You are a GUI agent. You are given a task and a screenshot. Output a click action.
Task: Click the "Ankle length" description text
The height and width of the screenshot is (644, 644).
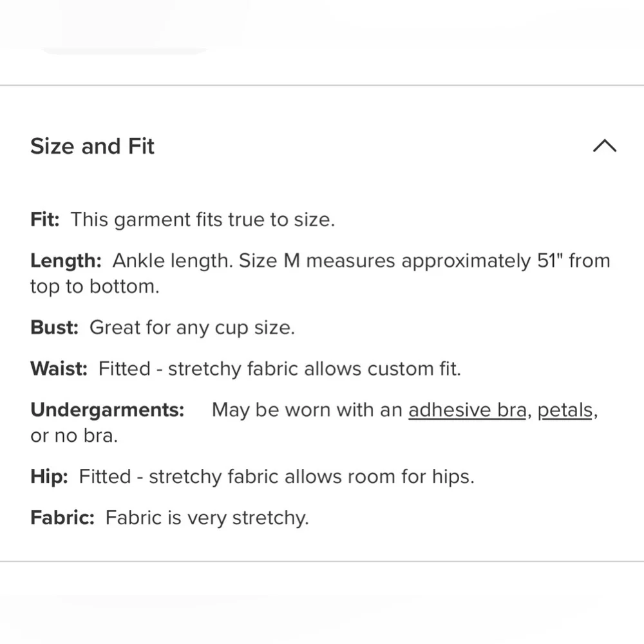(171, 261)
